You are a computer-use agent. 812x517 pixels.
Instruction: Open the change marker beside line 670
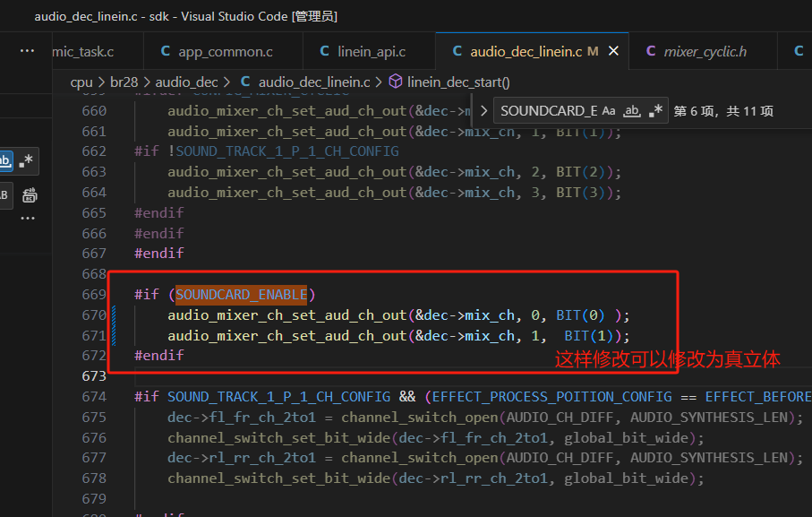point(114,315)
